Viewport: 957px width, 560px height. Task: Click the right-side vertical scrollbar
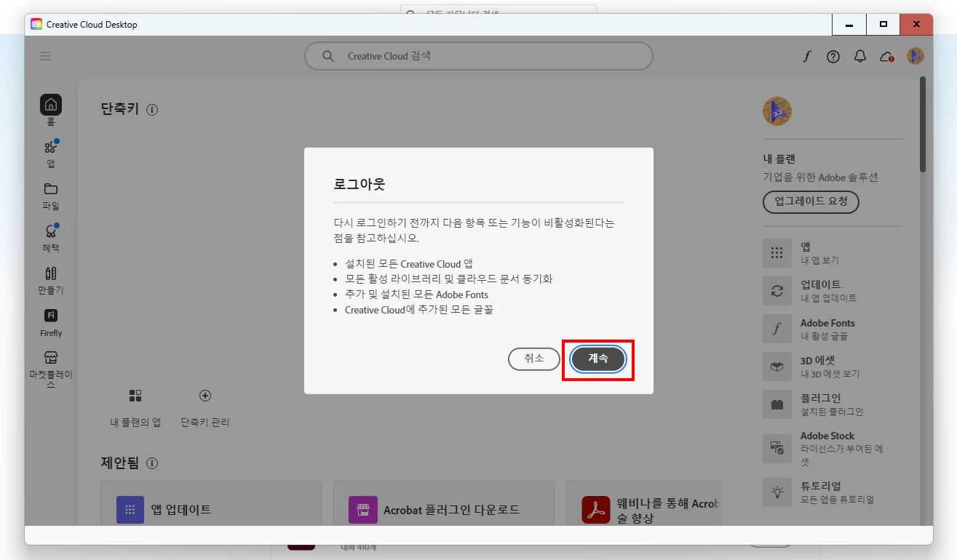pos(923,124)
